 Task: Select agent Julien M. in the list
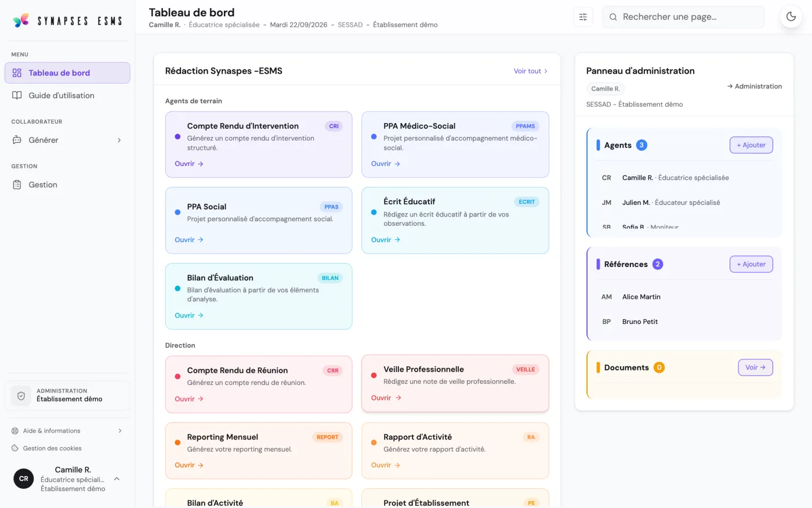684,203
